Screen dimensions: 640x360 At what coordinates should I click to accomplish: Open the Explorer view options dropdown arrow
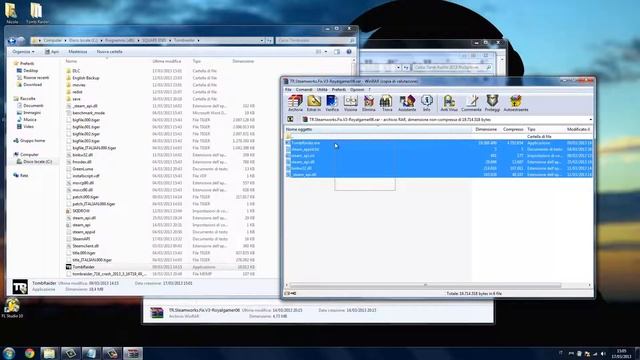point(325,52)
